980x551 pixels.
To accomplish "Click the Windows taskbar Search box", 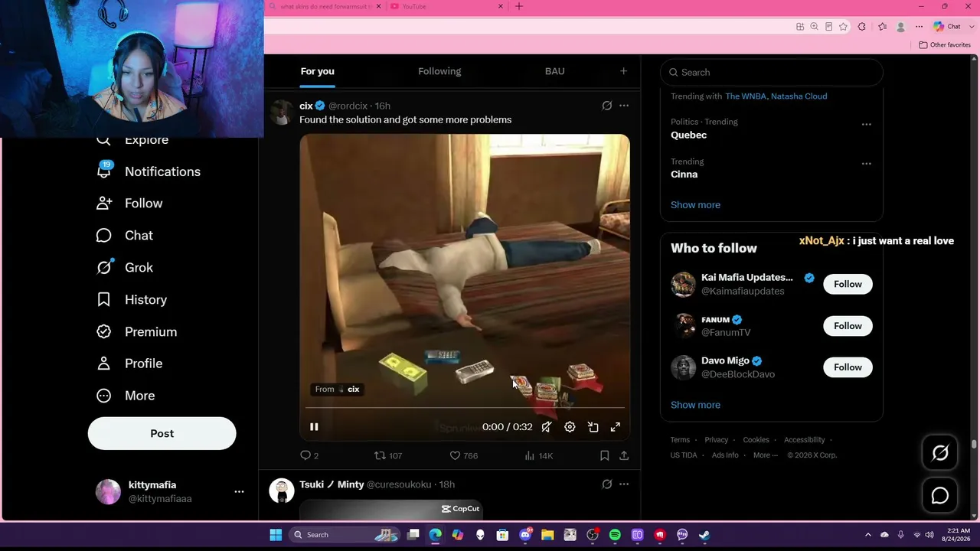I will [344, 535].
